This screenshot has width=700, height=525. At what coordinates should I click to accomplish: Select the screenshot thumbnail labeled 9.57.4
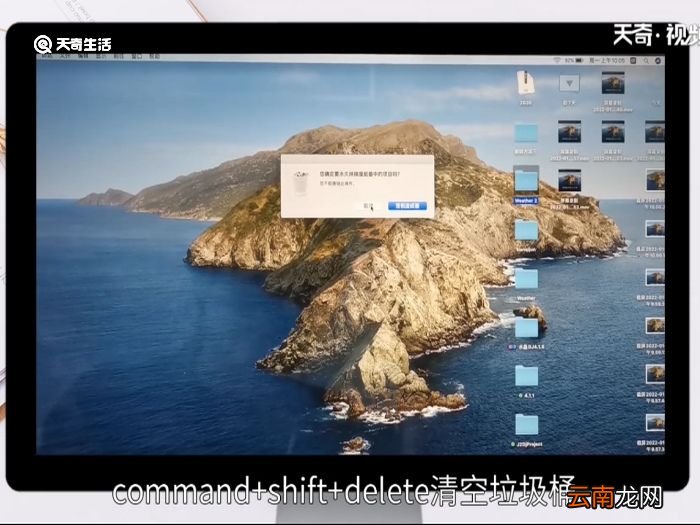pyautogui.click(x=655, y=374)
